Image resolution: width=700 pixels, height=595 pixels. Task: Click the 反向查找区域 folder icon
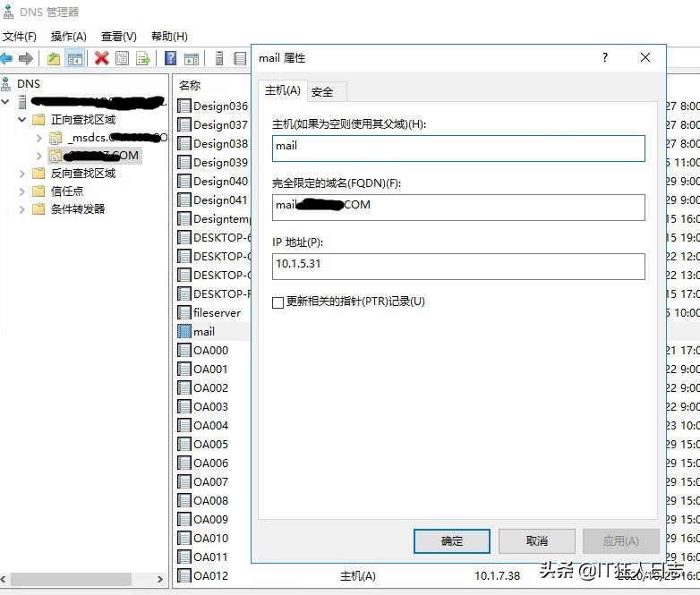click(x=38, y=174)
